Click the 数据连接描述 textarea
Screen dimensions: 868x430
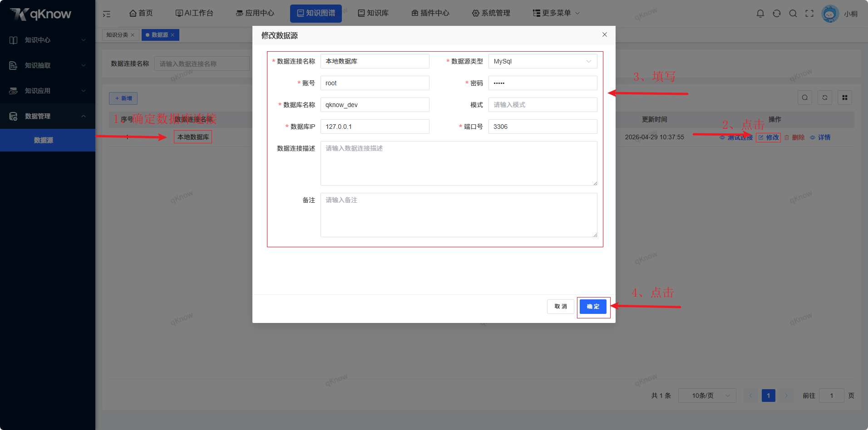(459, 163)
